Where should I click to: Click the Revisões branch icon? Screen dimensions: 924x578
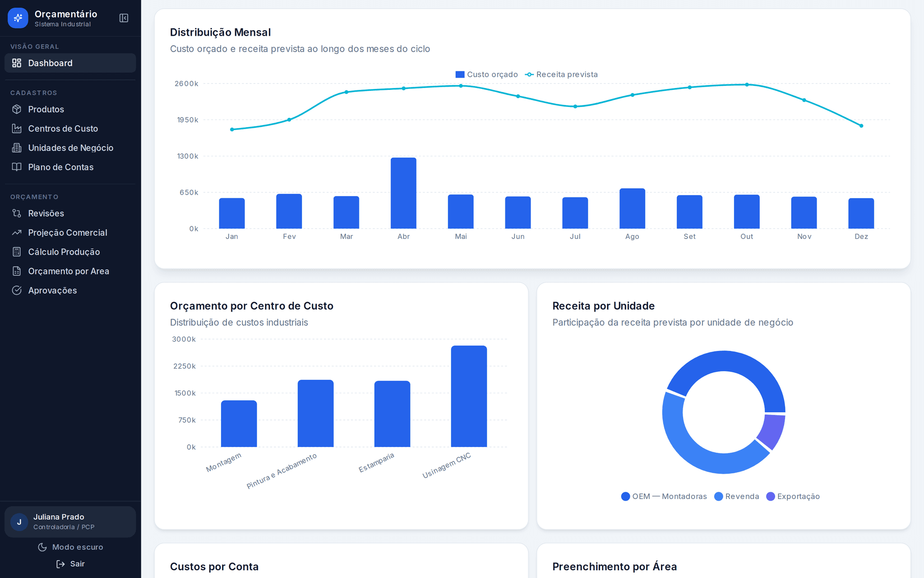(x=17, y=213)
